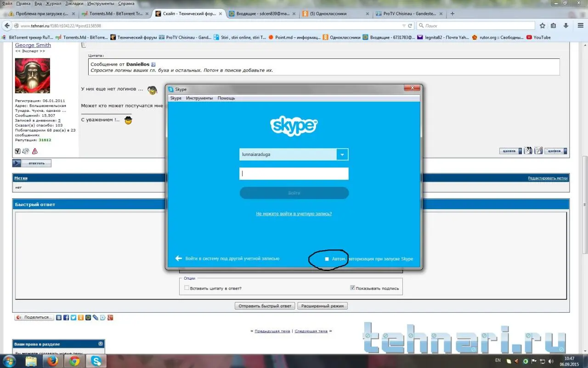Open the Firefox Закладки menu

pos(74,3)
